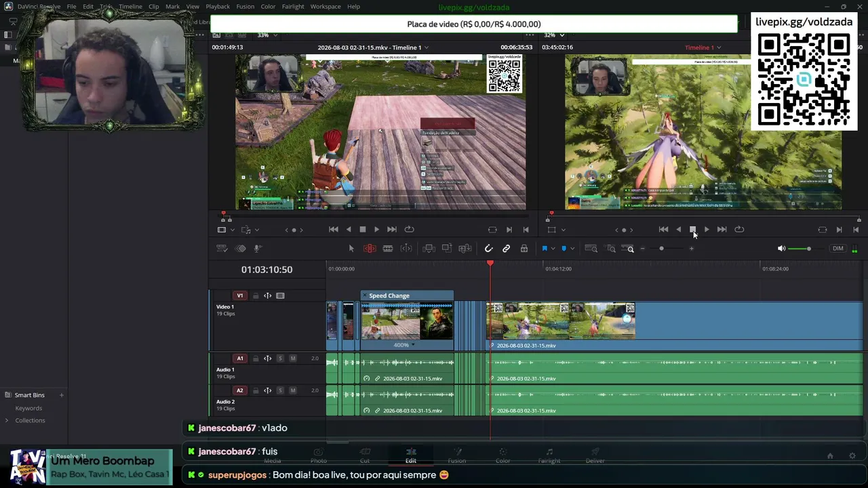Viewport: 868px width, 488px height.
Task: Click the microphone voiceover icon in the timeline toolbar
Action: click(x=258, y=249)
